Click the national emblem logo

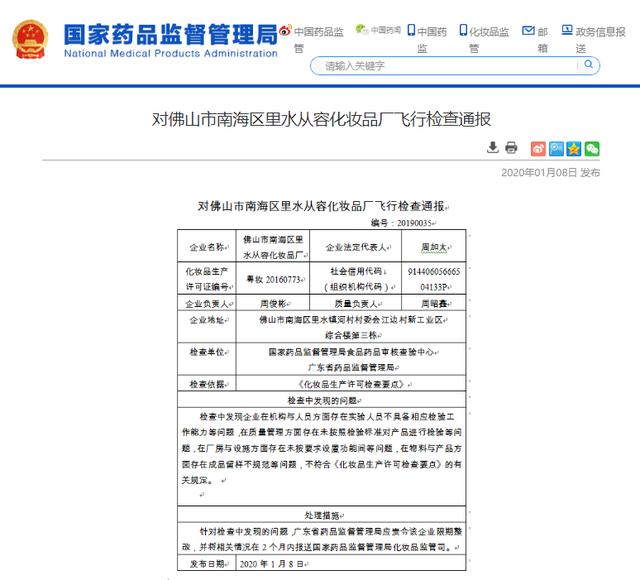[x=30, y=39]
